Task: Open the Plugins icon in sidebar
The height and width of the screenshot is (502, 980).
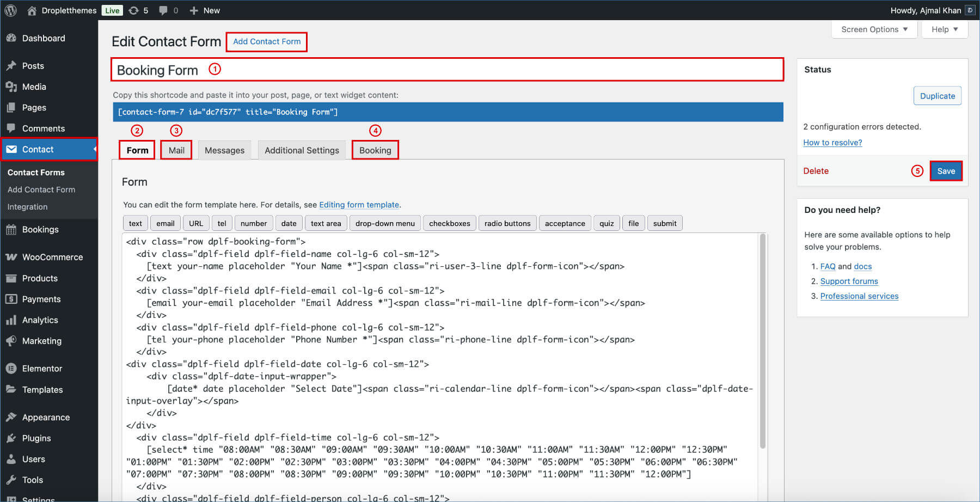Action: [11, 438]
